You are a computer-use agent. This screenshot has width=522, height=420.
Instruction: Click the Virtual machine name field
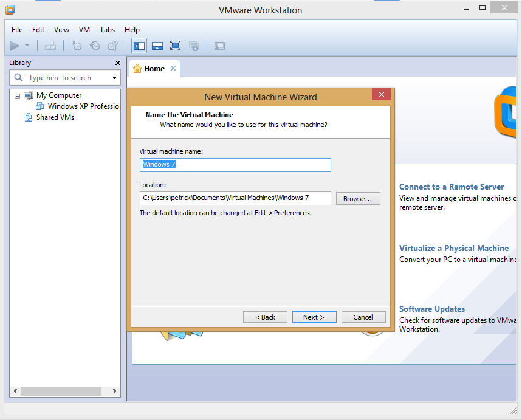click(235, 165)
